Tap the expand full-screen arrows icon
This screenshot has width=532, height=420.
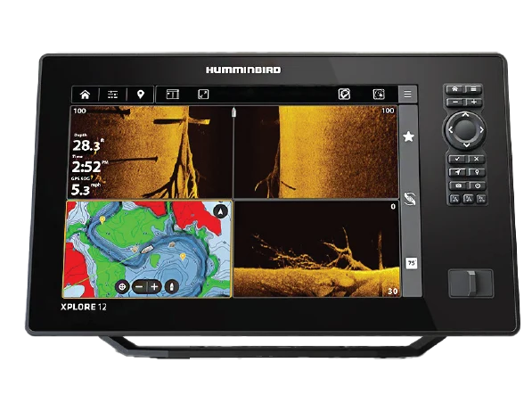(203, 94)
